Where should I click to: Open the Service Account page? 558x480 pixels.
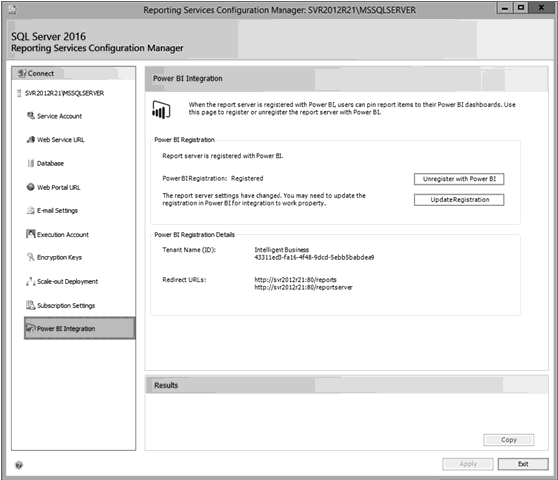(x=59, y=116)
